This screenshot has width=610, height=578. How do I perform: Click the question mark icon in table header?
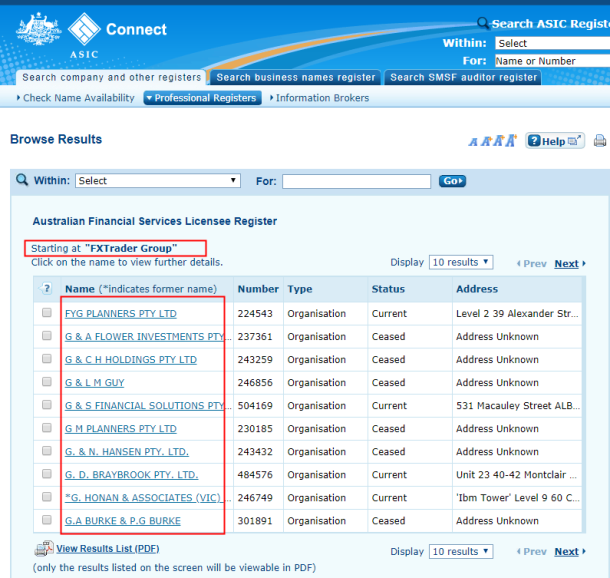pyautogui.click(x=46, y=289)
